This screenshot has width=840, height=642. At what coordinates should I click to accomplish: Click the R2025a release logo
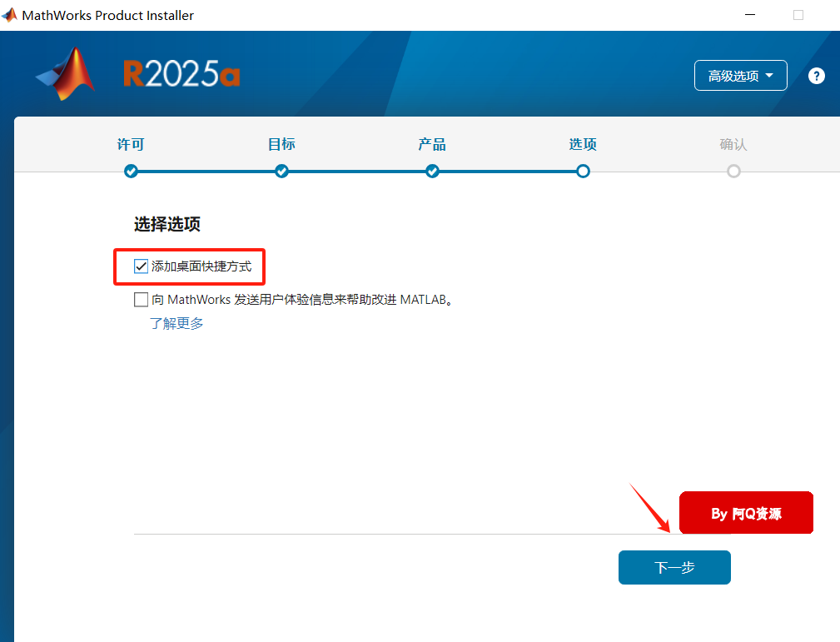(x=181, y=75)
